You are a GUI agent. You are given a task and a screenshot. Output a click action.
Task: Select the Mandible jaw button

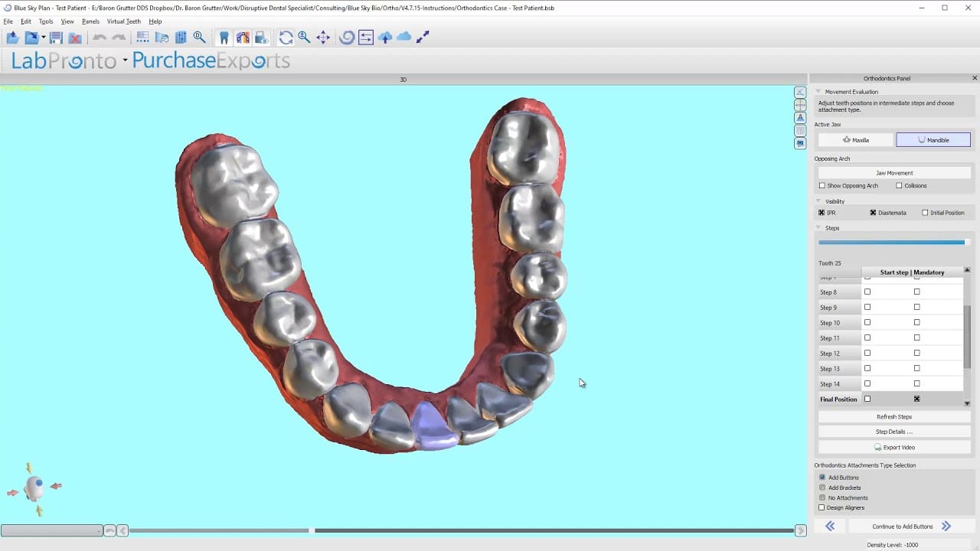[x=933, y=140]
